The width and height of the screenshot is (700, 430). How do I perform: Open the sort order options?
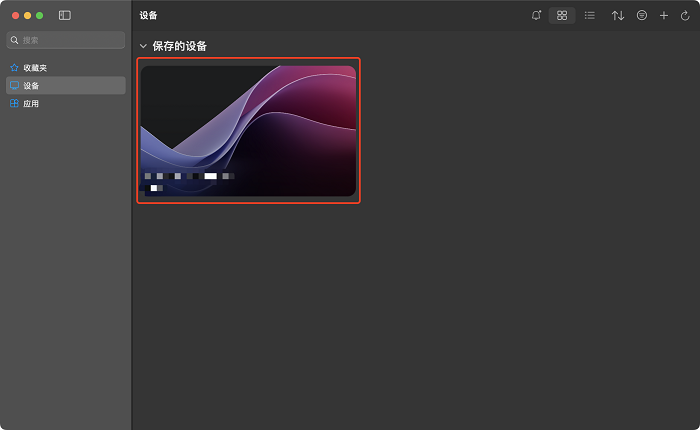pyautogui.click(x=618, y=15)
